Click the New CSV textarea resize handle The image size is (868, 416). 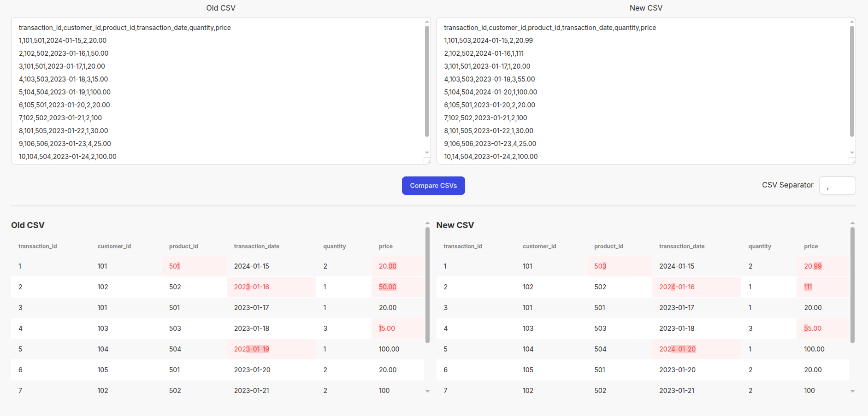[852, 161]
